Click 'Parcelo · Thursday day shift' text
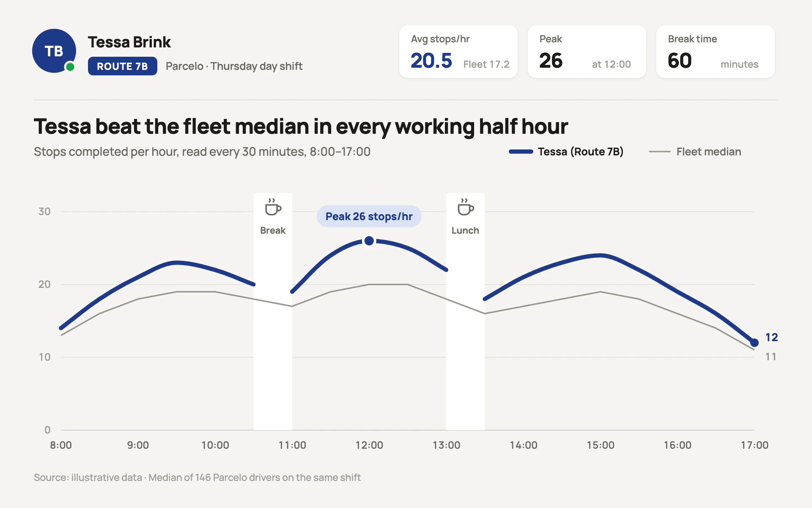Image resolution: width=812 pixels, height=508 pixels. tap(234, 66)
